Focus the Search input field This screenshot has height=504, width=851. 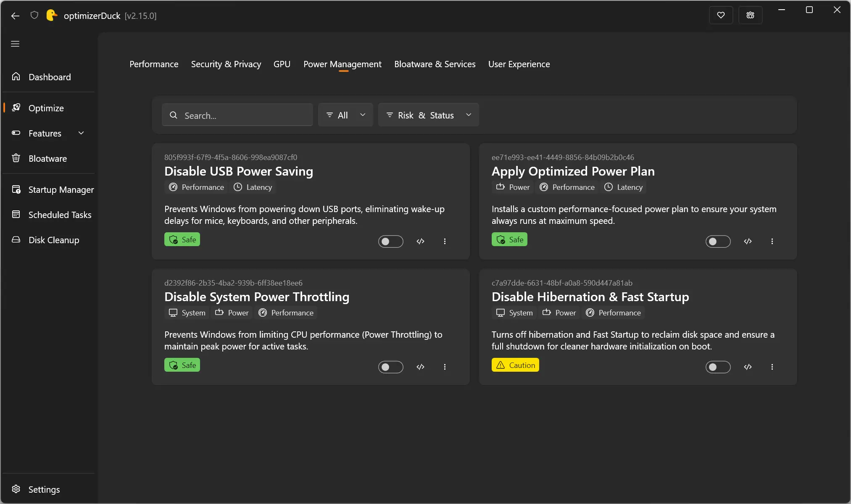(x=237, y=115)
